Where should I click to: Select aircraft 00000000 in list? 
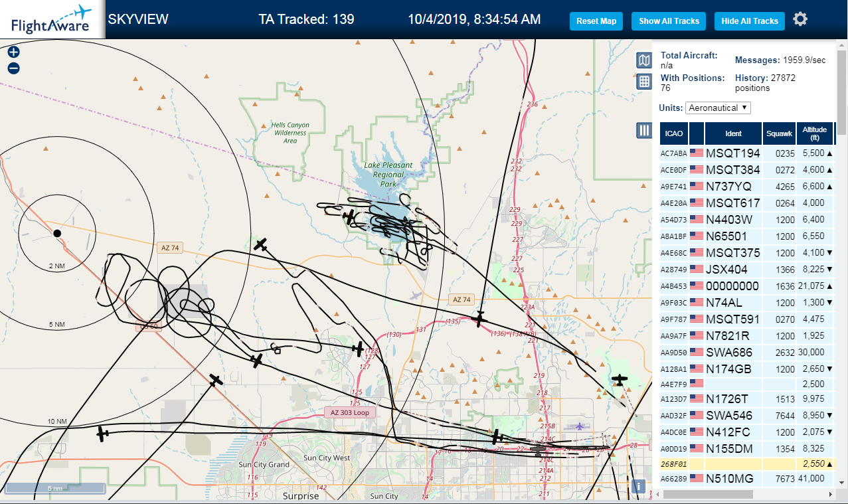[746, 286]
